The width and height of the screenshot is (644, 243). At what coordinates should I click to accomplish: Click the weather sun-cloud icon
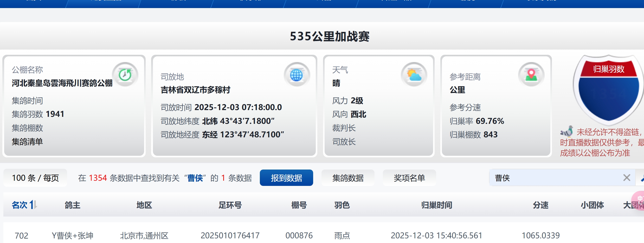(x=414, y=75)
